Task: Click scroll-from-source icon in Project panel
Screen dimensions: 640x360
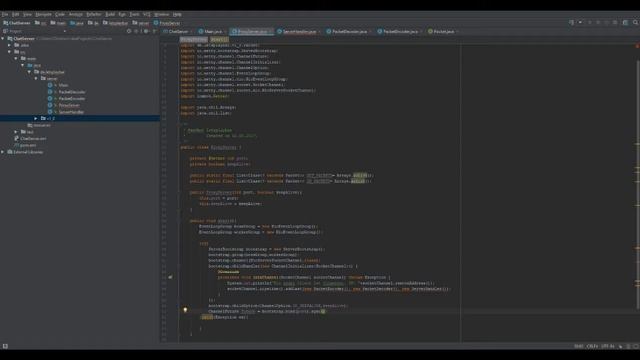Action: click(129, 31)
